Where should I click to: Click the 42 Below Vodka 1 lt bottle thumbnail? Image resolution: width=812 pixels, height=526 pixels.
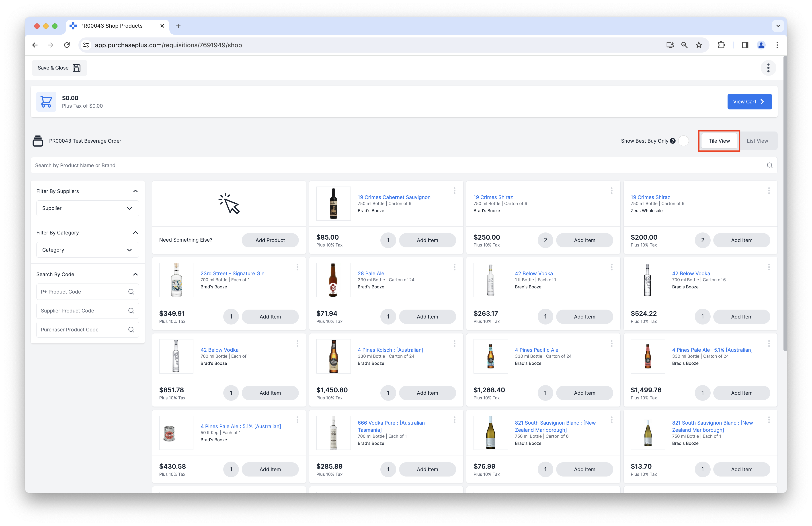click(490, 280)
